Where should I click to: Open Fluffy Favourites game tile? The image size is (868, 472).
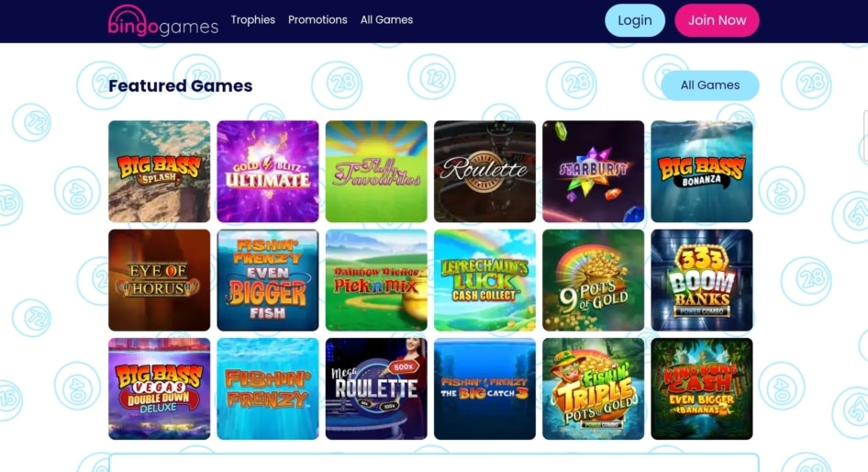click(x=376, y=171)
